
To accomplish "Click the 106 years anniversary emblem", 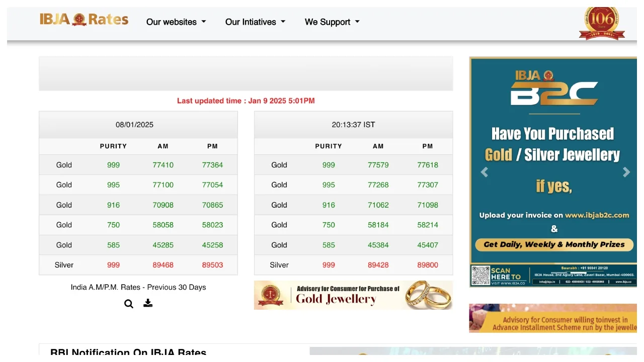I will coord(602,23).
